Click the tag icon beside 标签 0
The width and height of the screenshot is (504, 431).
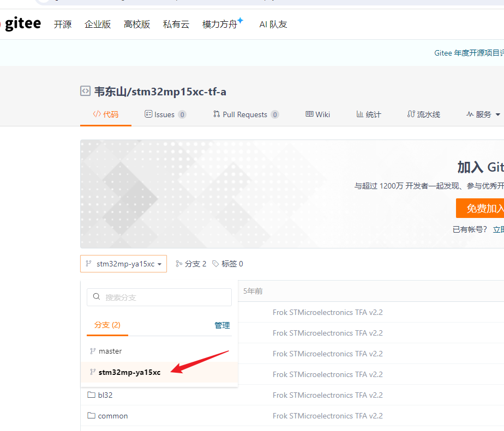coord(215,264)
